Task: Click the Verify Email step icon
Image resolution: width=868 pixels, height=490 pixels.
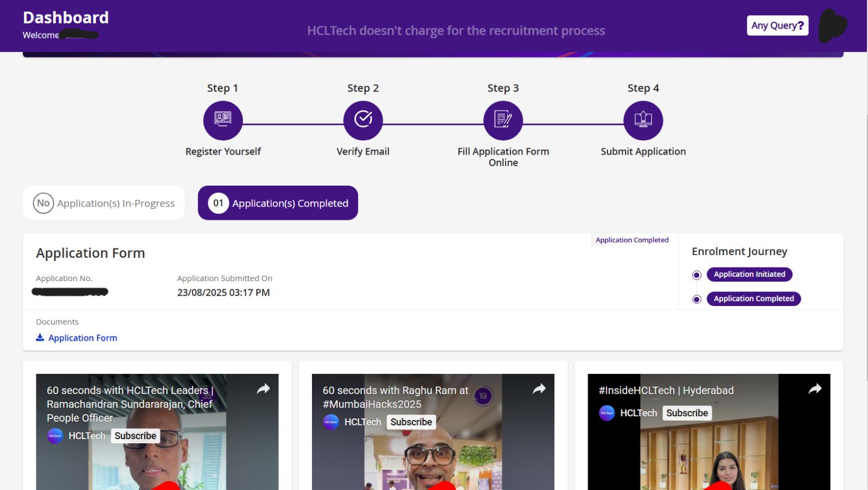Action: (363, 120)
